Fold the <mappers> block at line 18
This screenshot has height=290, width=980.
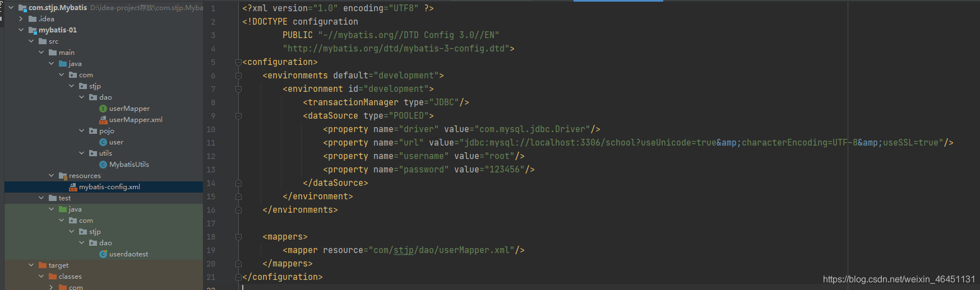[x=238, y=237]
